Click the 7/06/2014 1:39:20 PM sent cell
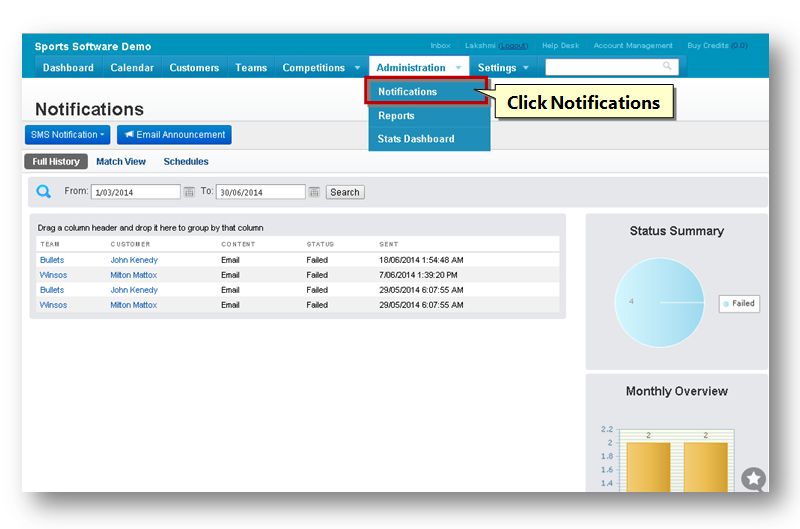800x529 pixels. pos(418,275)
